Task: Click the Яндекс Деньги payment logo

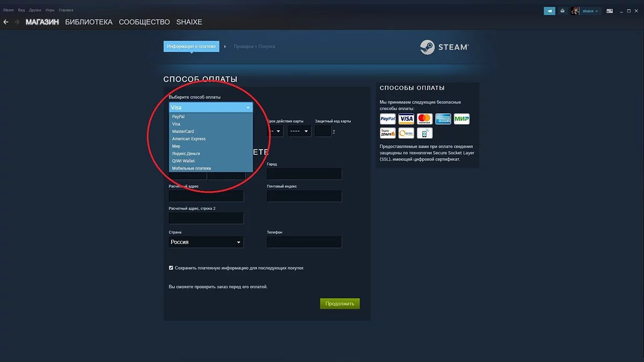Action: click(x=387, y=133)
